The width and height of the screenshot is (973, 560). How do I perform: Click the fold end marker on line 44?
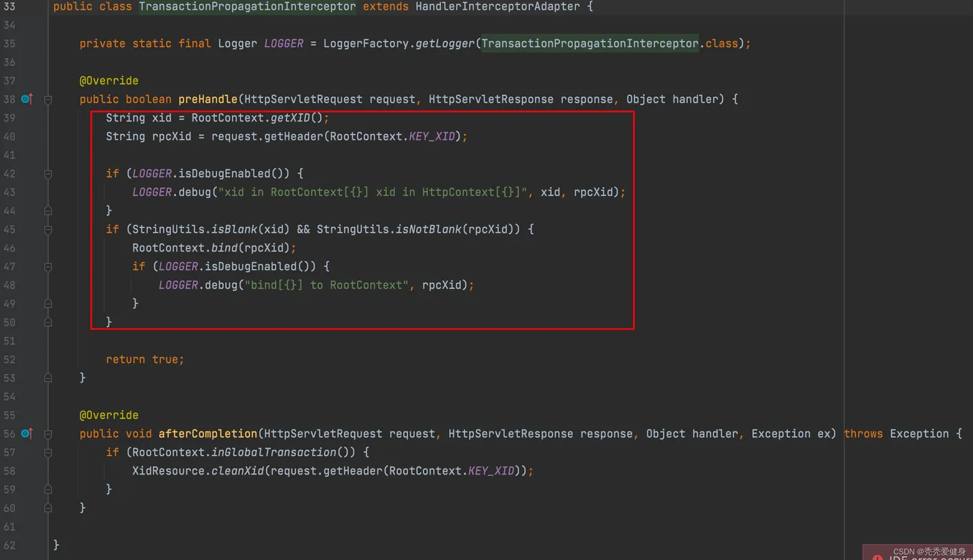click(x=48, y=211)
